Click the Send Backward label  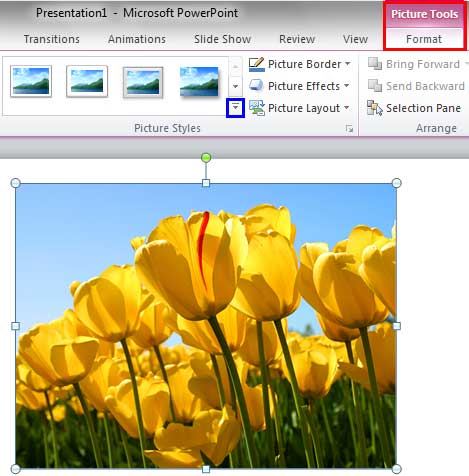(x=425, y=86)
